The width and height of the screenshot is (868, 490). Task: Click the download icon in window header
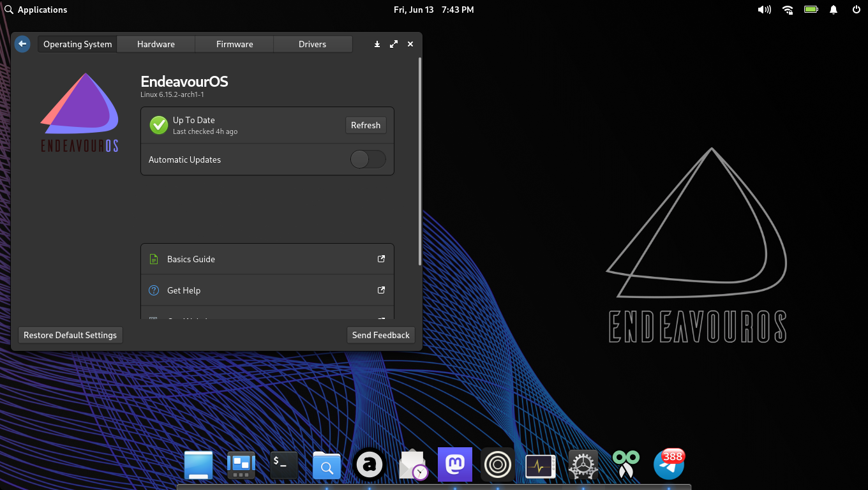(x=377, y=44)
